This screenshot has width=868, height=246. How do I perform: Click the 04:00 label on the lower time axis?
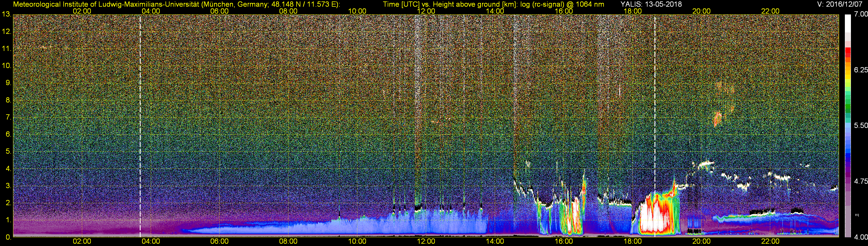coord(151,241)
